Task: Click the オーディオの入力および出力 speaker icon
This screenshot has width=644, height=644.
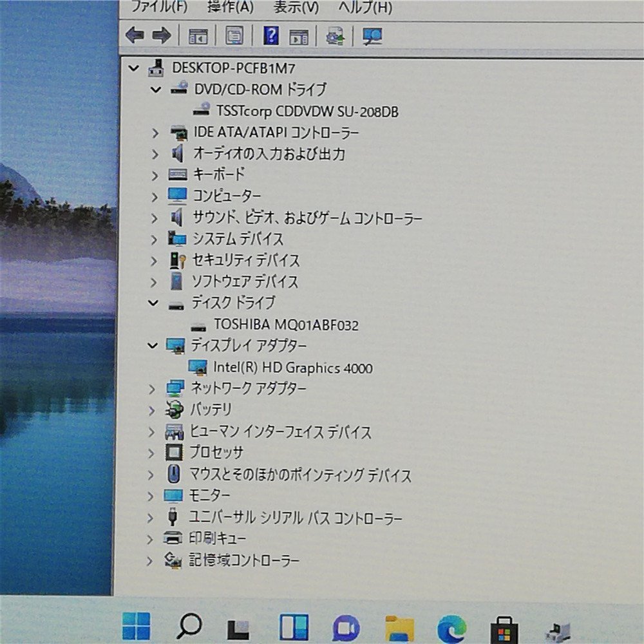Action: [x=178, y=154]
